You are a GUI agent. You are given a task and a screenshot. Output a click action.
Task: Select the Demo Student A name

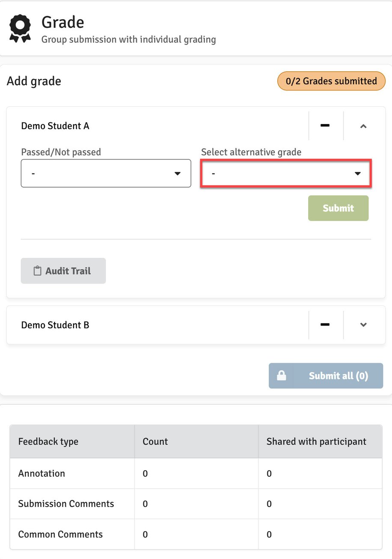(55, 126)
